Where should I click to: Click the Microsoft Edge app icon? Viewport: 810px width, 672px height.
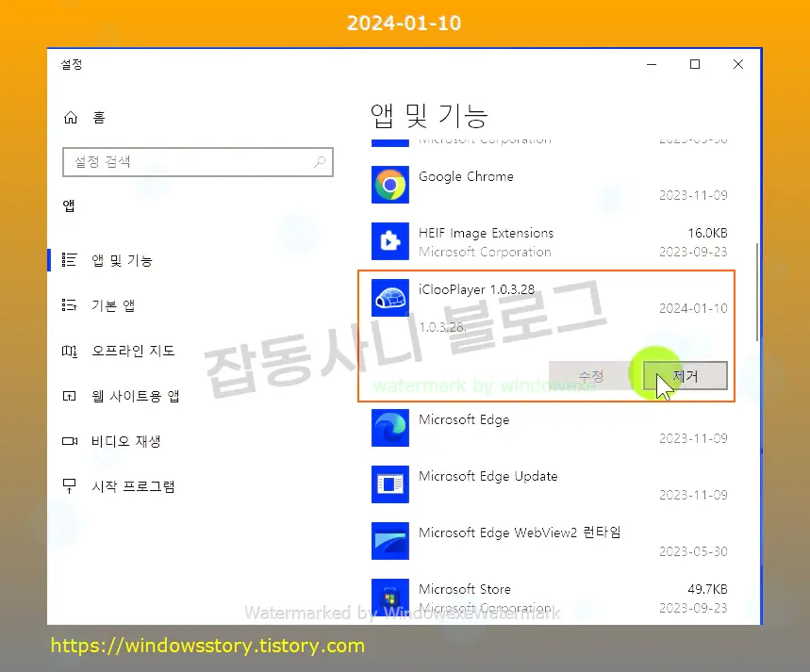[x=390, y=428]
